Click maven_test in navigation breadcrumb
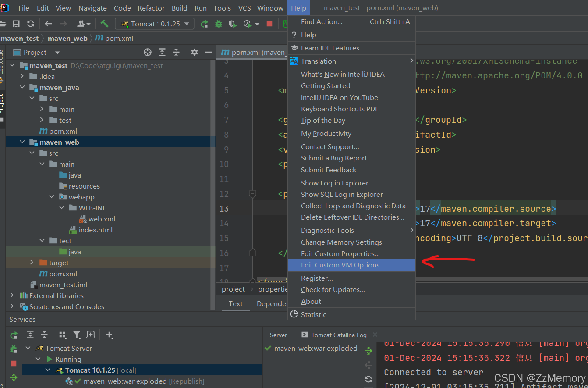Image resolution: width=588 pixels, height=388 pixels. pyautogui.click(x=20, y=38)
